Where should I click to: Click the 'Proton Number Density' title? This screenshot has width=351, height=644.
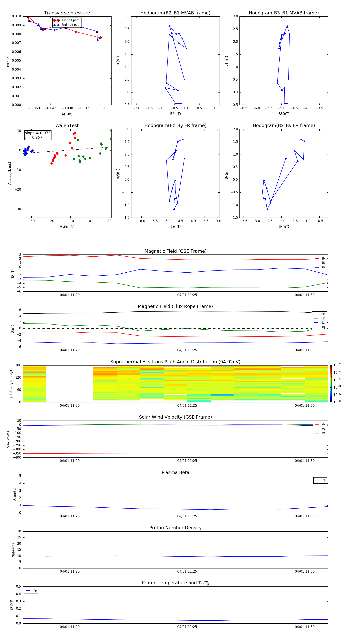click(175, 528)
